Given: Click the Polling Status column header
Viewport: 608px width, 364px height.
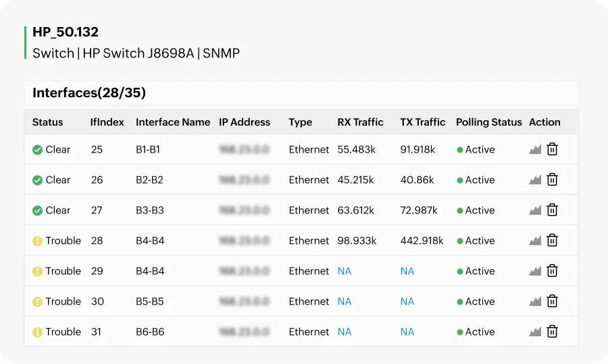Looking at the screenshot, I should tap(489, 122).
